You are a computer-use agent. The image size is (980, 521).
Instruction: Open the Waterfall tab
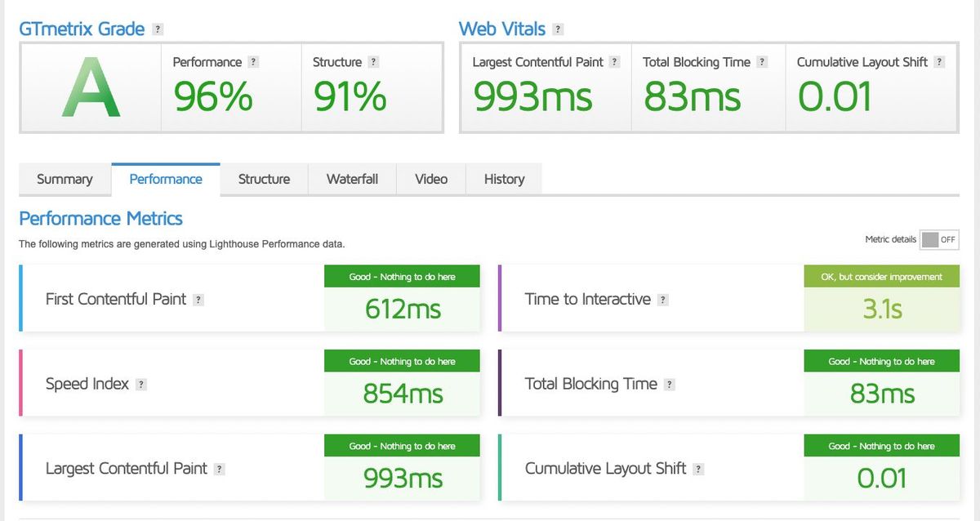352,180
